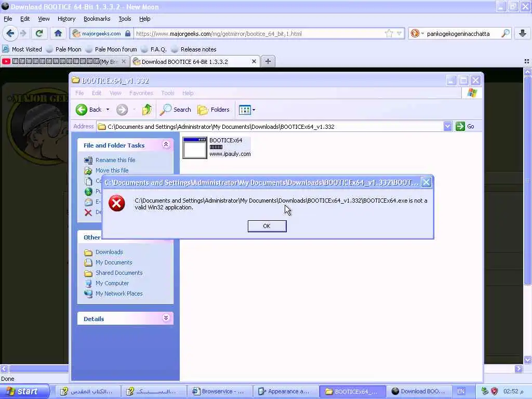Close the Download BOOTICE tab
This screenshot has width=532, height=399.
254,61
